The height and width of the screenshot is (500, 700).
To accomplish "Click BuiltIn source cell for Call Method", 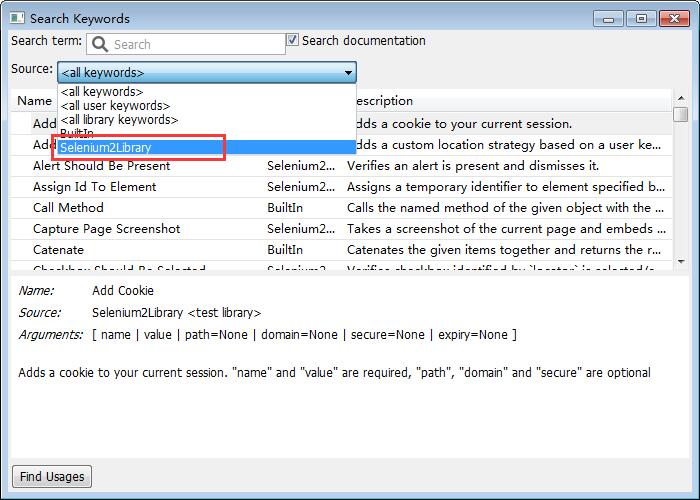I will click(x=285, y=208).
